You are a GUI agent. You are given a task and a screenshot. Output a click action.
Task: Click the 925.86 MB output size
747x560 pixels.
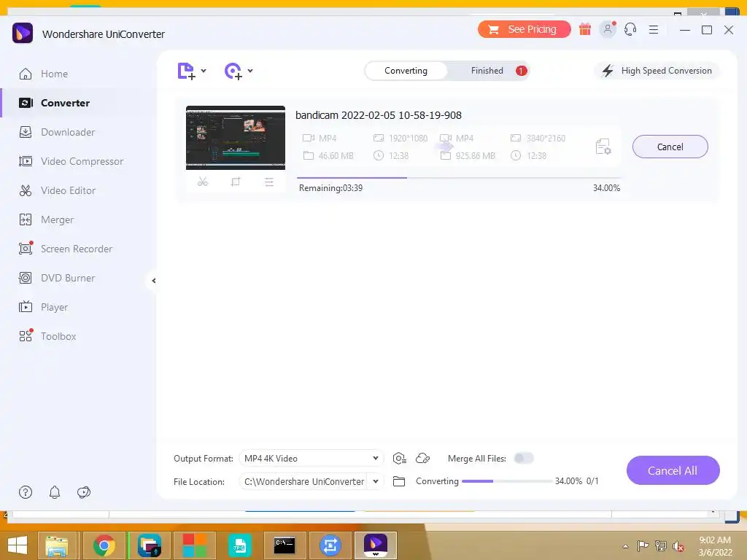point(475,156)
